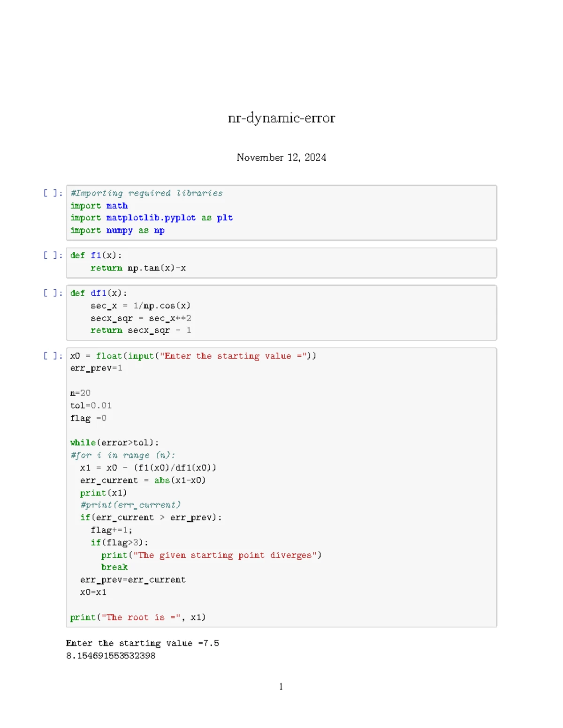Click the line 'sec_x = 1/np.cos(x)'
Viewport: 563px width, 728px height.
pos(140,306)
